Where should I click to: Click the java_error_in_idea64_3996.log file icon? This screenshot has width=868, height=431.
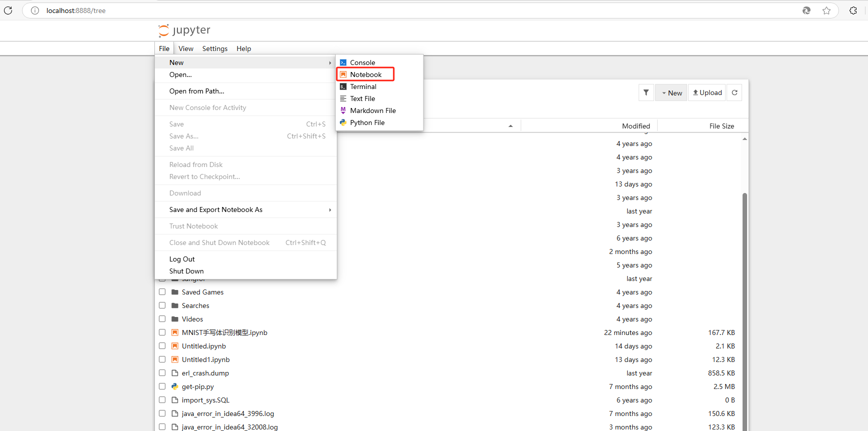(175, 413)
